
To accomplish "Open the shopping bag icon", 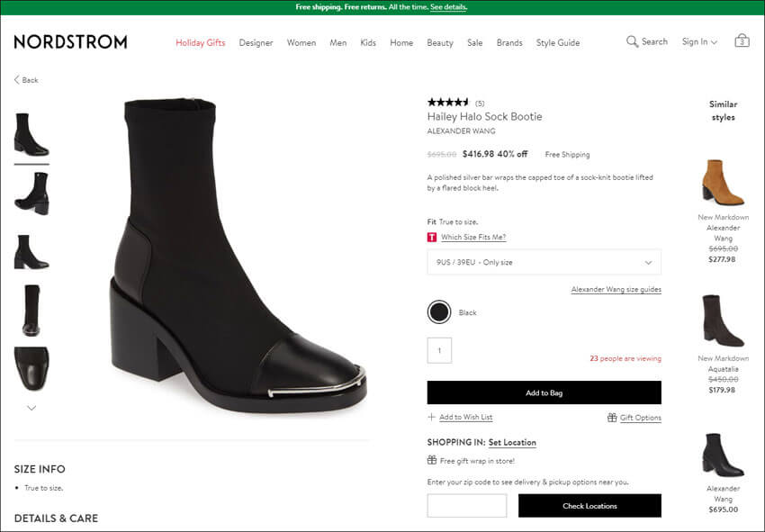I will (x=742, y=41).
